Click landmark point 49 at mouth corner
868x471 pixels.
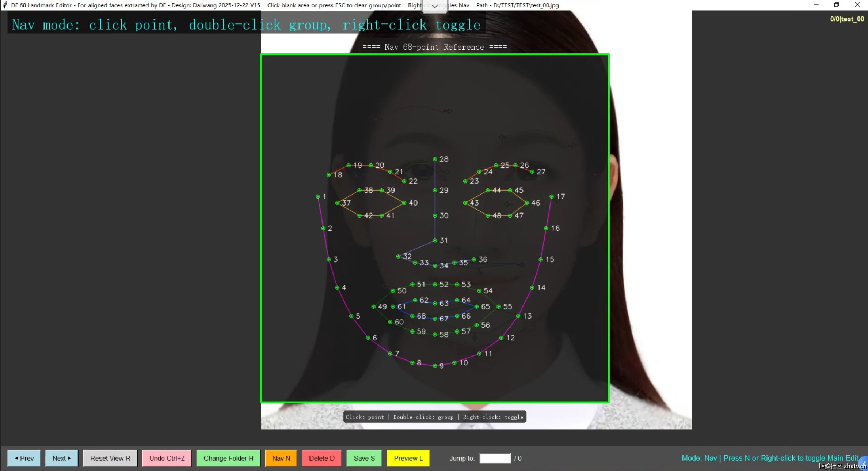(x=373, y=306)
